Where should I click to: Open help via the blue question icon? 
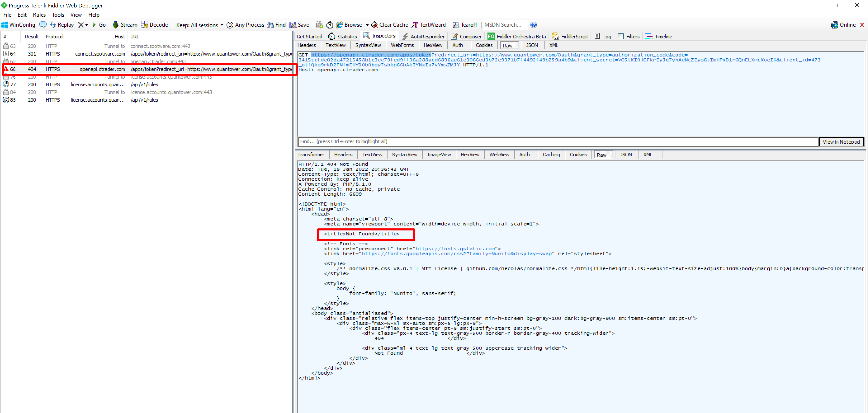coord(533,25)
